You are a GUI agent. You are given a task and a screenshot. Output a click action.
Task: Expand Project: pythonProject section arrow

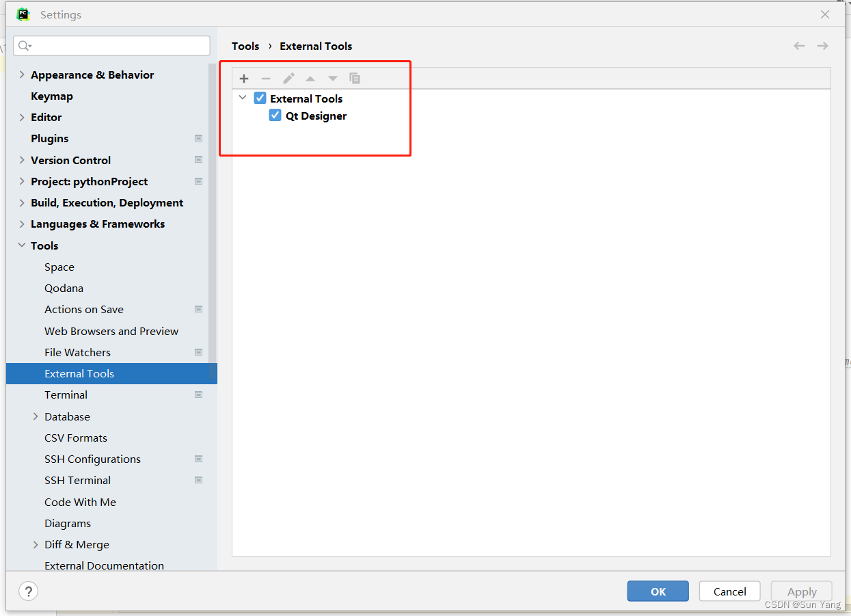pos(22,181)
